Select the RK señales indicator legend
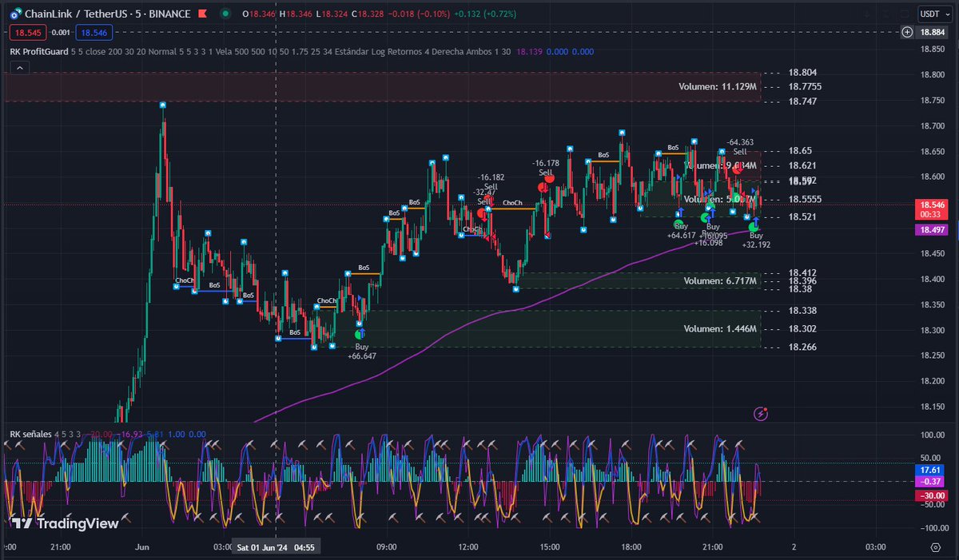Viewport: 959px width, 560px height. tap(30, 434)
